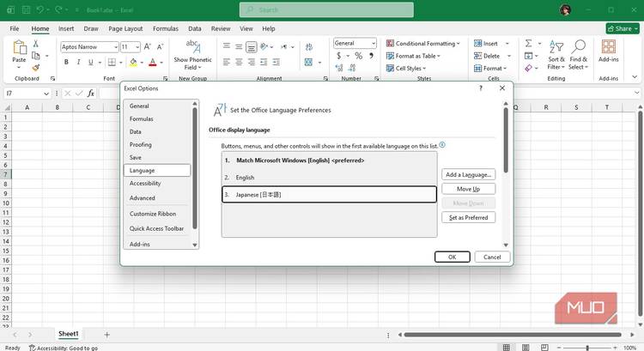The width and height of the screenshot is (644, 351).
Task: Click the Accounting dollar format icon
Action: point(338,56)
